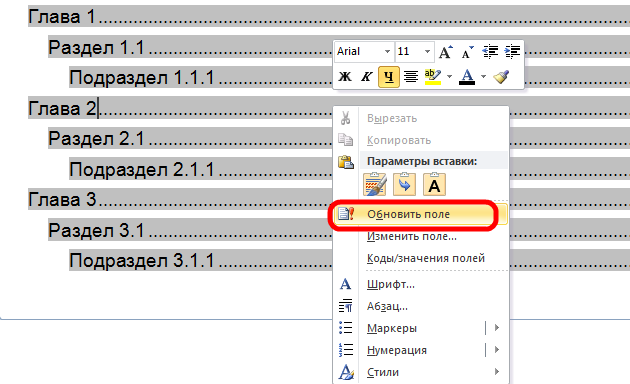Open the font size 11 dropdown
Image resolution: width=630 pixels, height=384 pixels.
coord(427,51)
